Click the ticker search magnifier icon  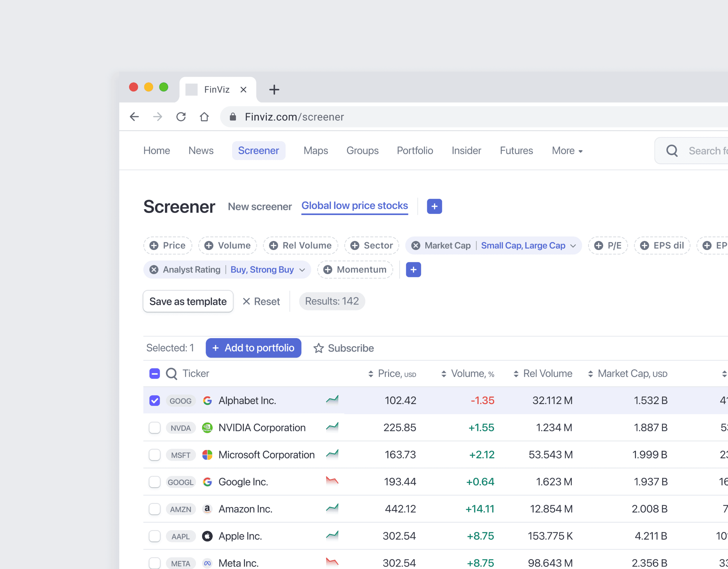point(171,374)
